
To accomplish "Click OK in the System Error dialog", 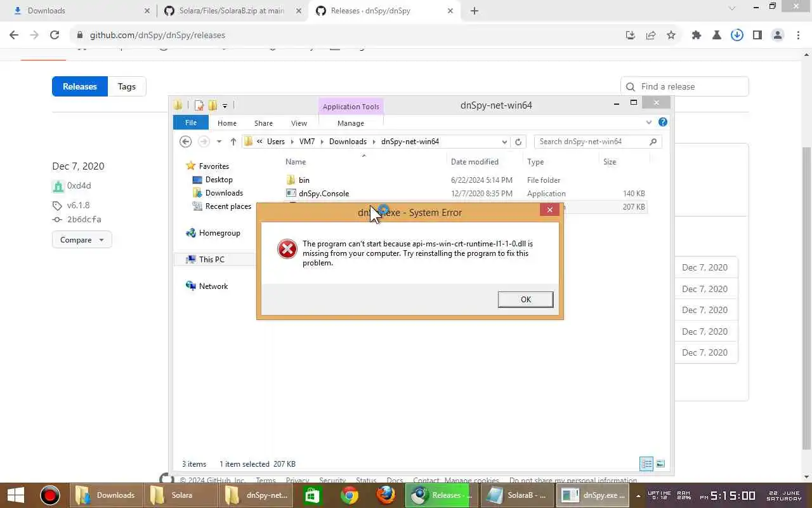I will (525, 300).
